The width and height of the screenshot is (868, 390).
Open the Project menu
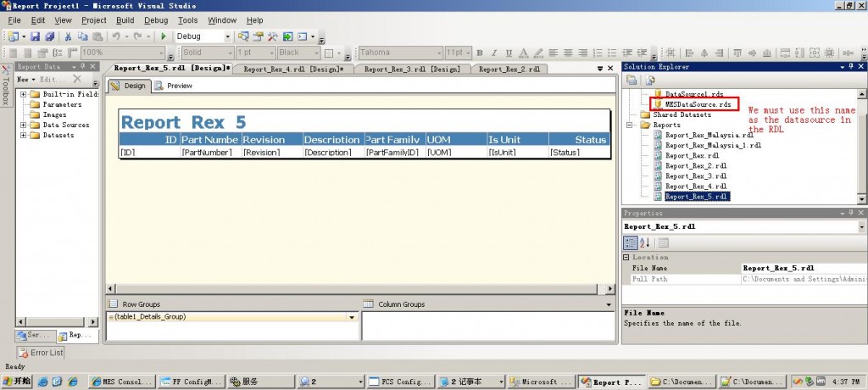click(93, 20)
